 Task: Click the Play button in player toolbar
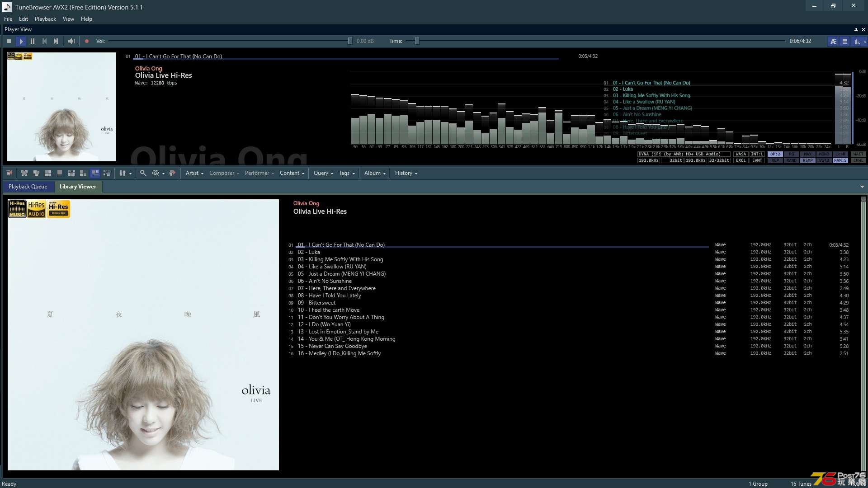click(x=21, y=41)
